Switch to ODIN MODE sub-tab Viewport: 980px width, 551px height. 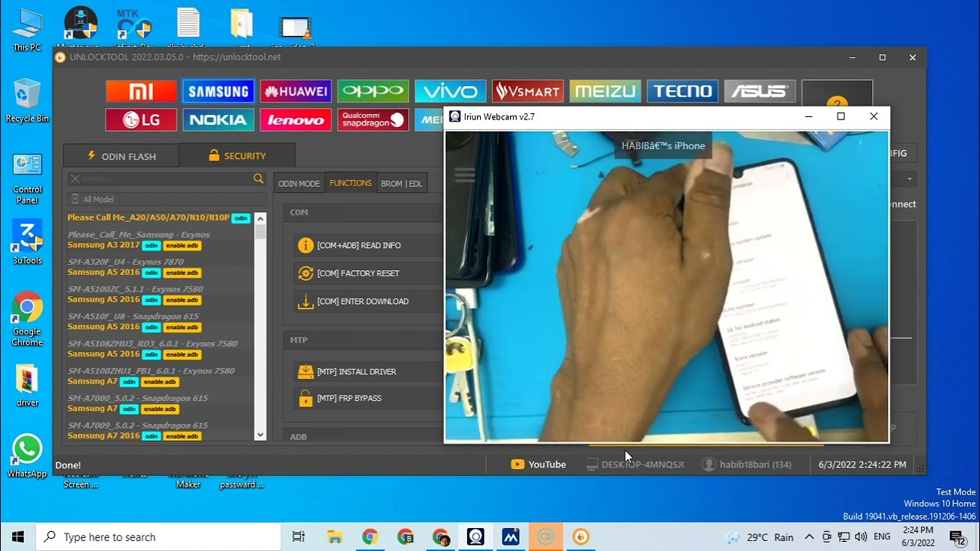click(299, 184)
